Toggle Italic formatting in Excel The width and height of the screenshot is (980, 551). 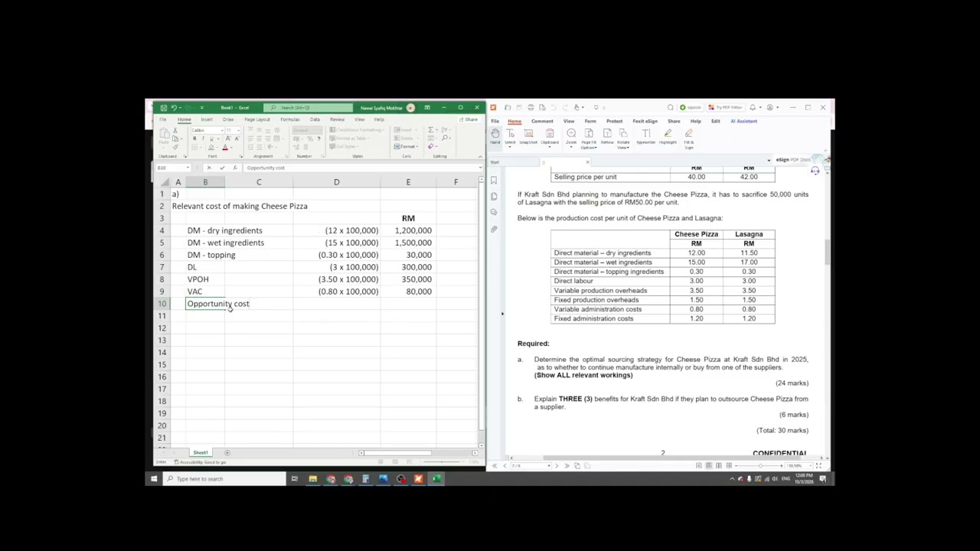tap(203, 139)
